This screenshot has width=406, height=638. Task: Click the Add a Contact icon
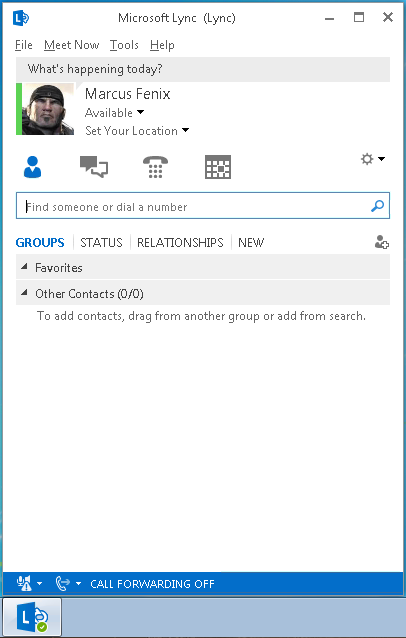tap(382, 242)
